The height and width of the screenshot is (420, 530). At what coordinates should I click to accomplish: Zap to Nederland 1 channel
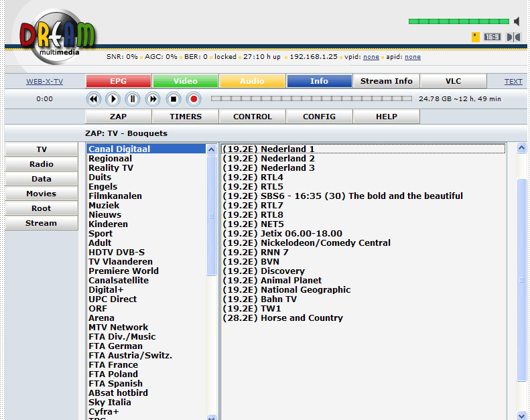pyautogui.click(x=363, y=149)
